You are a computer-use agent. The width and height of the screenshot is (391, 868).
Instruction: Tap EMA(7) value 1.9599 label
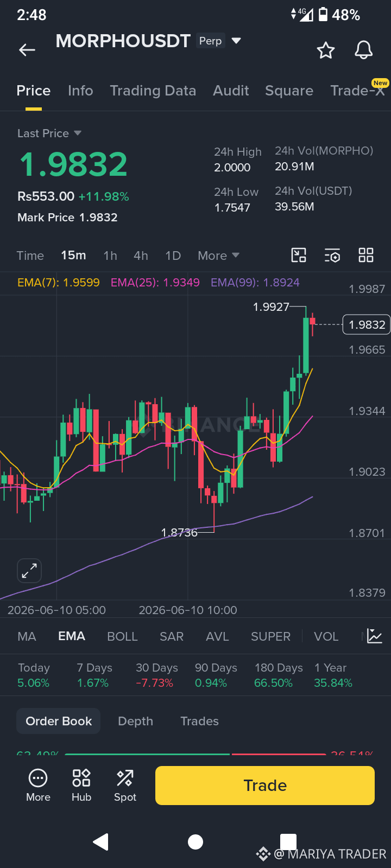pyautogui.click(x=59, y=282)
